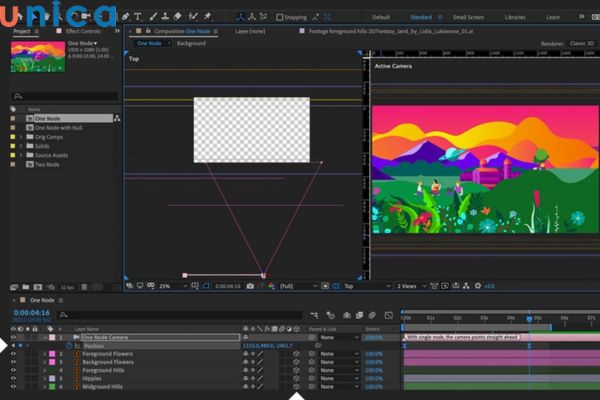Toggle visibility of Midground Hills layer
This screenshot has width=600, height=400.
point(13,386)
